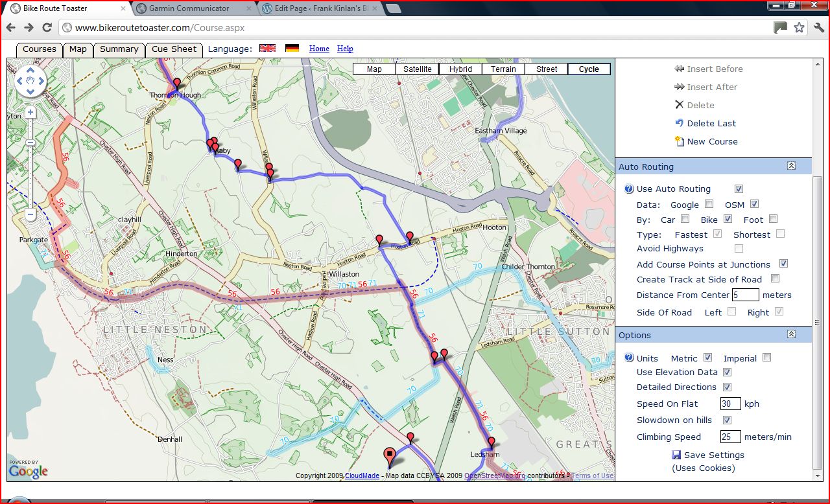Click the map zoom out minus button
Viewport: 830px width, 504px height.
pyautogui.click(x=30, y=214)
